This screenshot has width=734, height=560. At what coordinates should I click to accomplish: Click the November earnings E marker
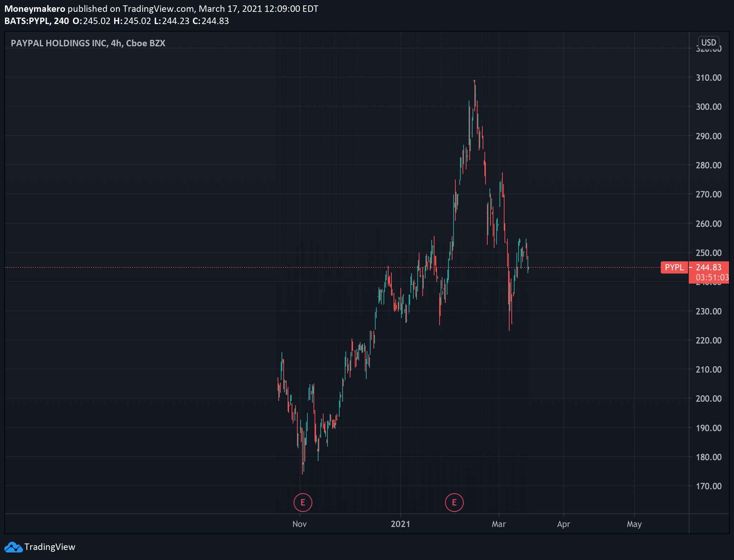coord(303,502)
